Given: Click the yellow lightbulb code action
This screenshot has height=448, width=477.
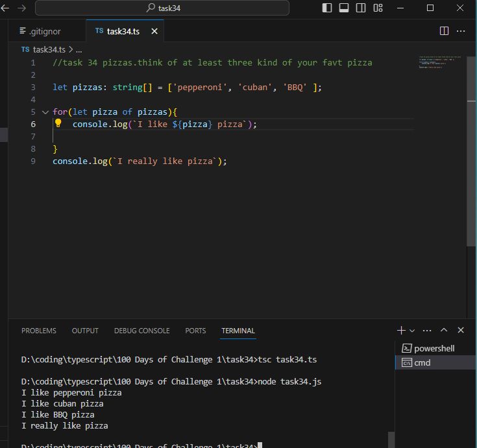Looking at the screenshot, I should pos(58,123).
